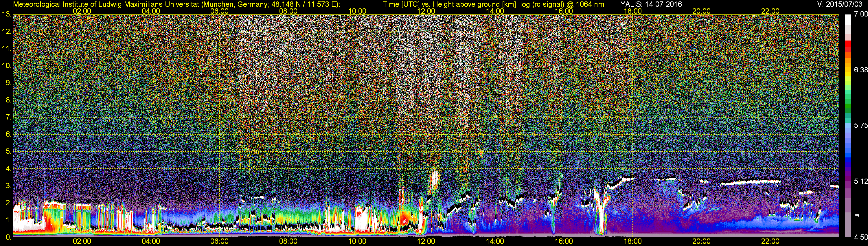
Task: Click 08:00 on the upper time axis
Action: [x=288, y=11]
